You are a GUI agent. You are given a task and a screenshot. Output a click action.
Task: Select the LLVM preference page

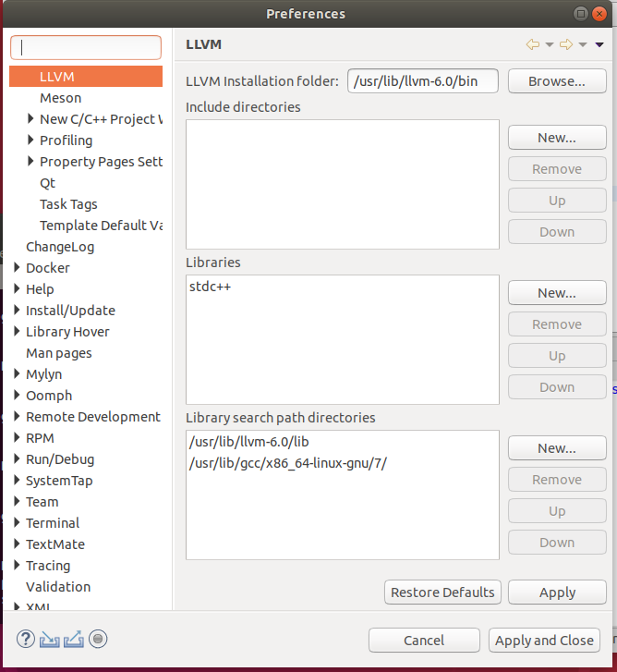click(x=86, y=77)
